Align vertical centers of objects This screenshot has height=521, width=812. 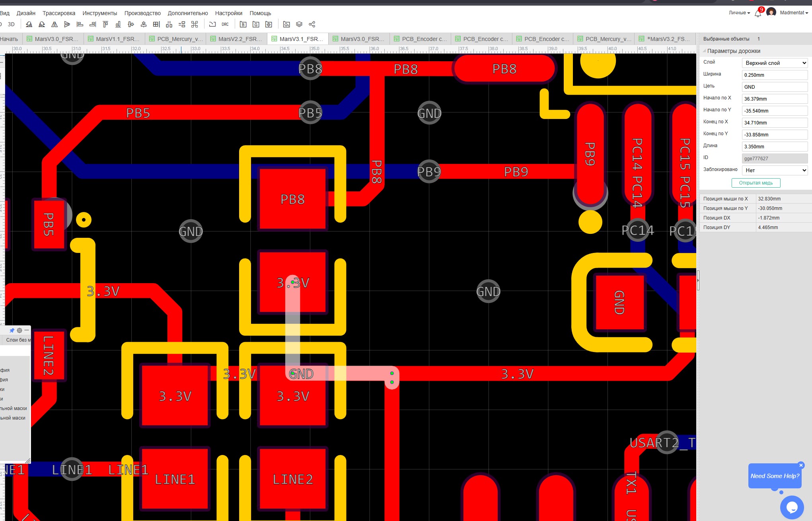click(x=144, y=24)
